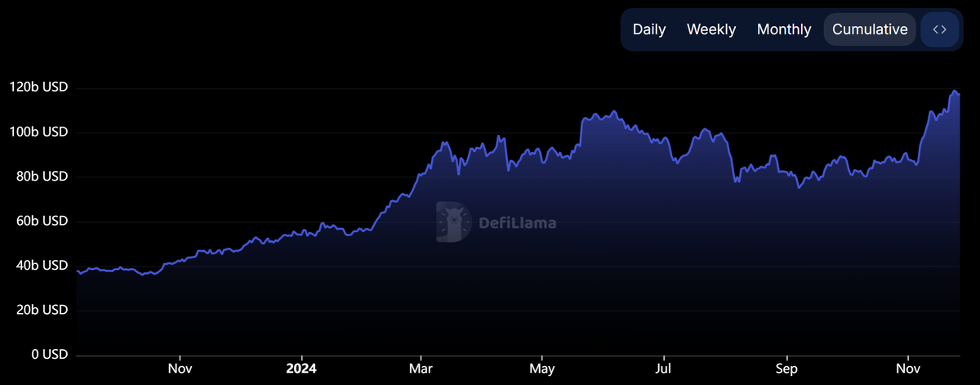Click the 40b USD axis label

point(41,266)
